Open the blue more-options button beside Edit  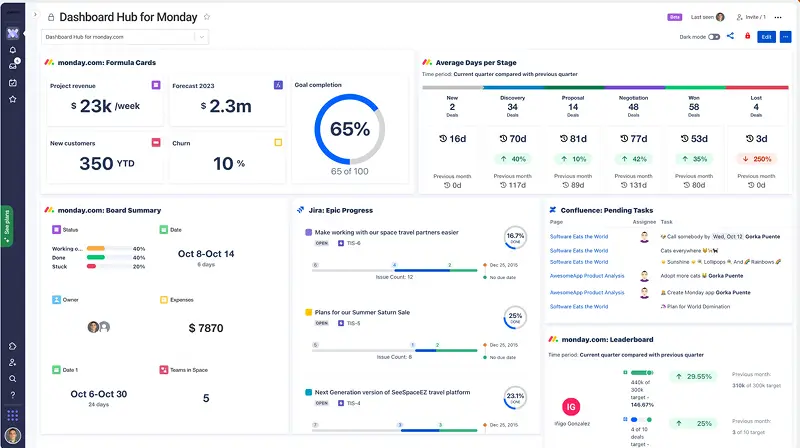tap(786, 37)
